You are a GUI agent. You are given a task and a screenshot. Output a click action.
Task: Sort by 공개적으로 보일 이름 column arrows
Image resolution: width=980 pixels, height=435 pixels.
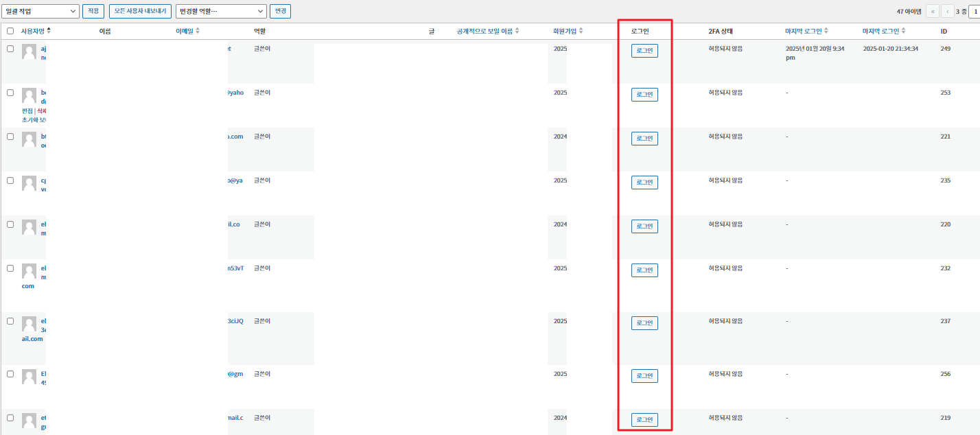[518, 30]
